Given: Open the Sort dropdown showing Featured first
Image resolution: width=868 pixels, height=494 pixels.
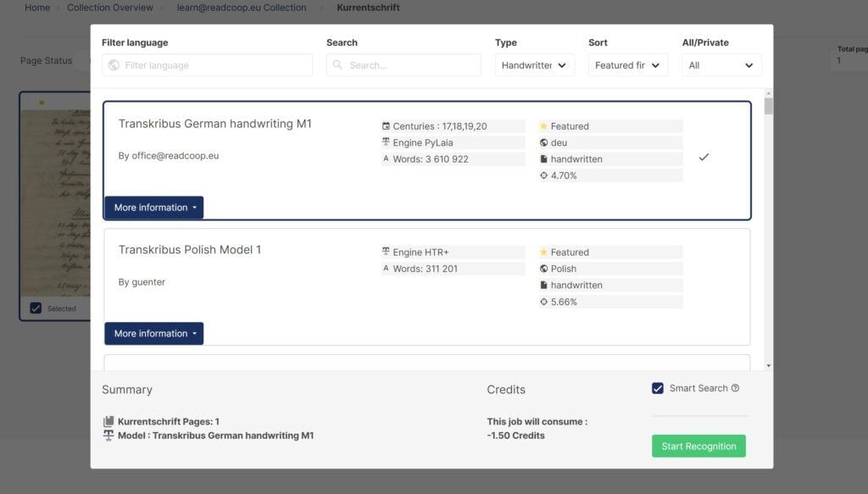Looking at the screenshot, I should (x=627, y=65).
